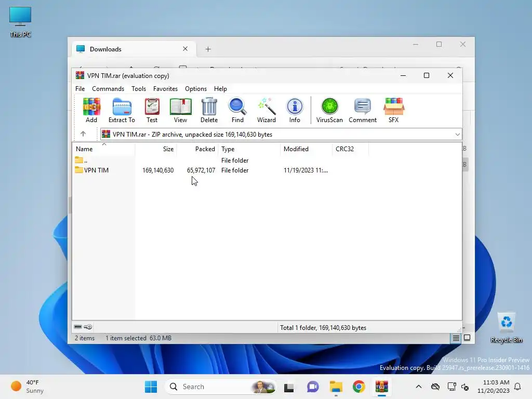Click the drive icon in WinRAR status bar
Viewport: 532px width, 399px height.
(x=78, y=327)
